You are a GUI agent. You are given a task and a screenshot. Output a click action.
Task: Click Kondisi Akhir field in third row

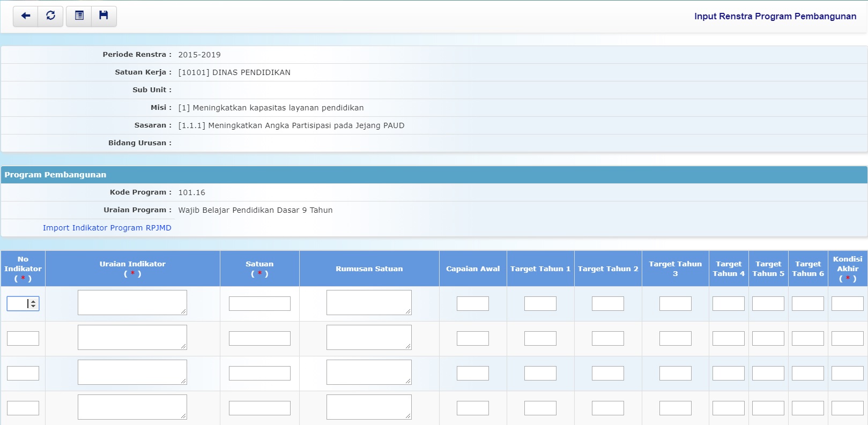click(848, 373)
